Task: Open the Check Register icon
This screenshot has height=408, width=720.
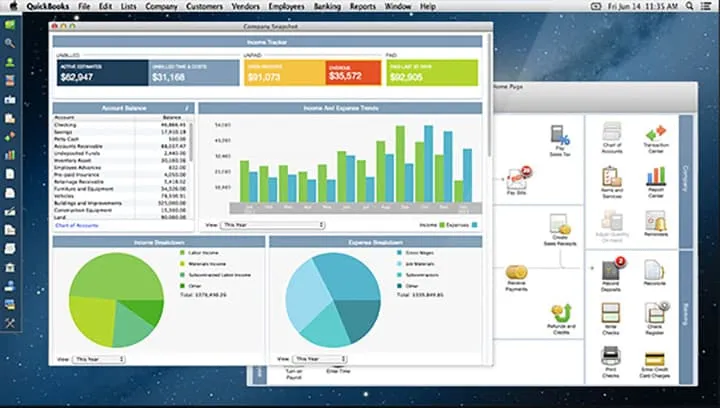Action: (x=655, y=313)
